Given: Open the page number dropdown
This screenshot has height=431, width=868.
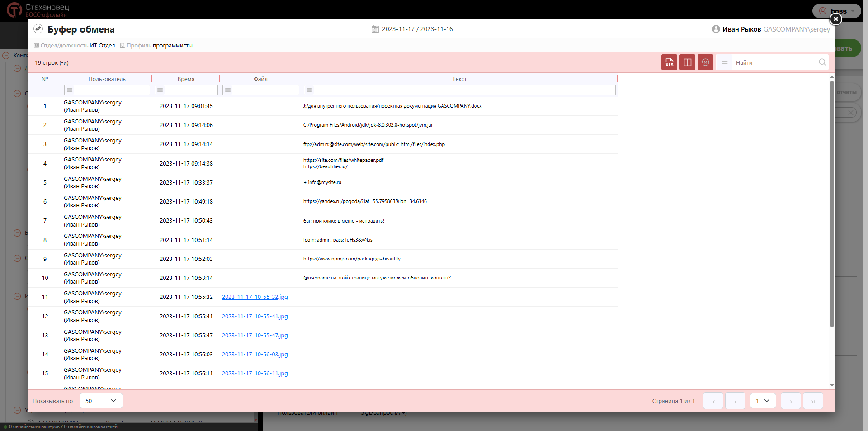Looking at the screenshot, I should click(763, 401).
